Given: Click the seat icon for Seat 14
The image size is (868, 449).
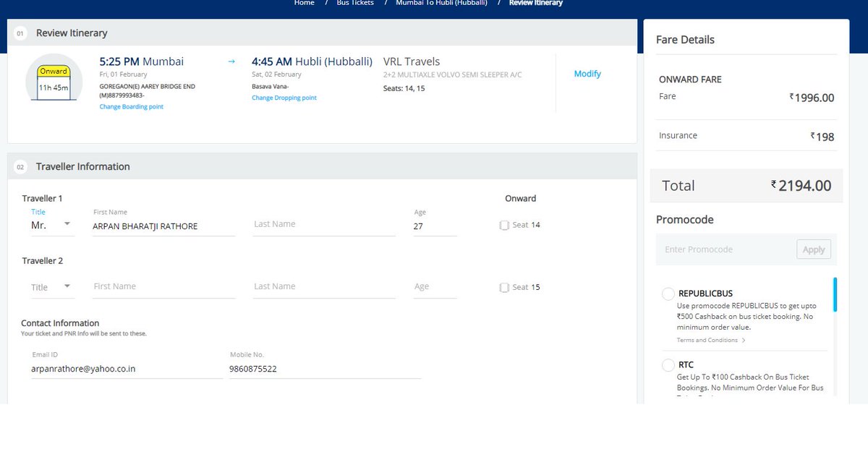Looking at the screenshot, I should [x=504, y=226].
